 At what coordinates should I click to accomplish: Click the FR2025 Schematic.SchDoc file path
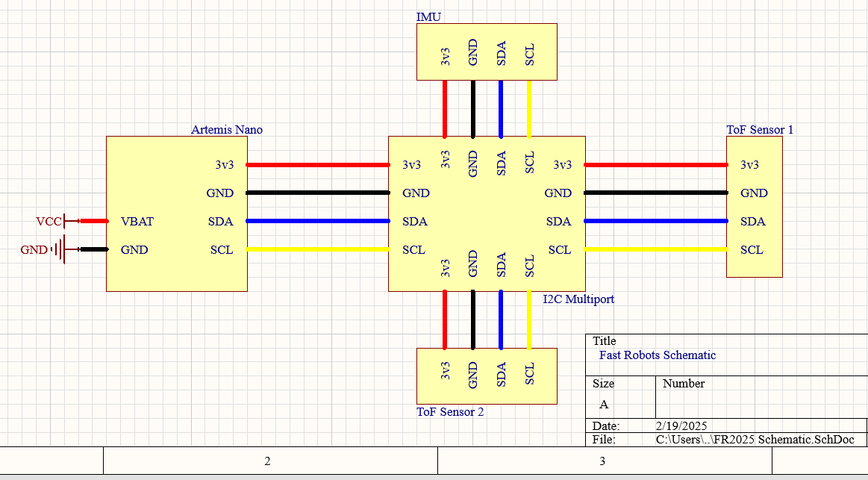(755, 440)
